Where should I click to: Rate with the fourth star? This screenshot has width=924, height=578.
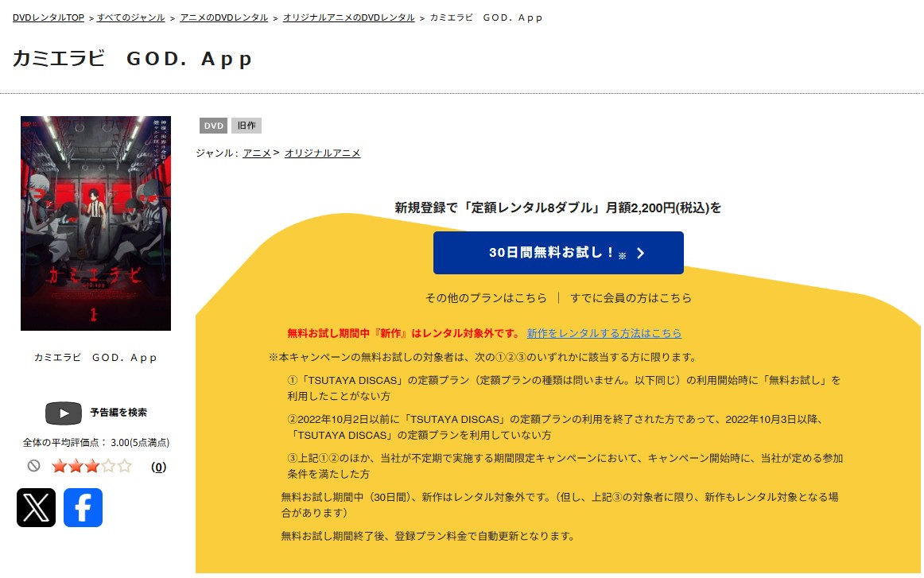[x=108, y=467]
